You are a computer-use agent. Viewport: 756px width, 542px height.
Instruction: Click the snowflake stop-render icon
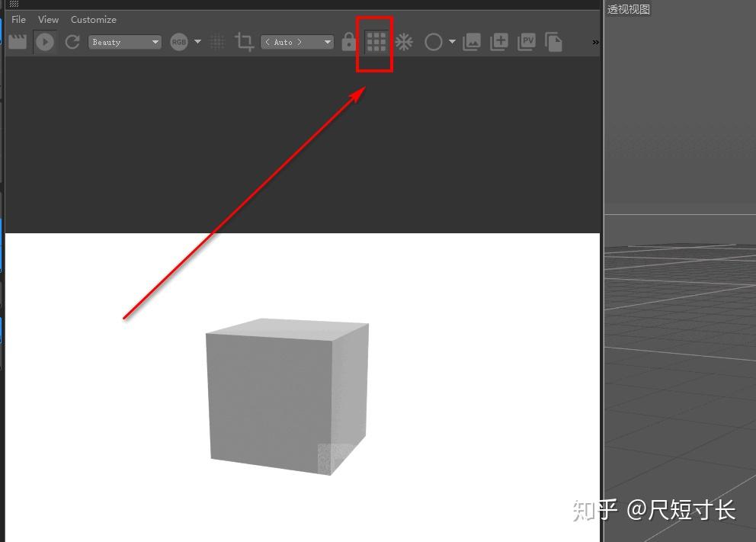pos(404,42)
